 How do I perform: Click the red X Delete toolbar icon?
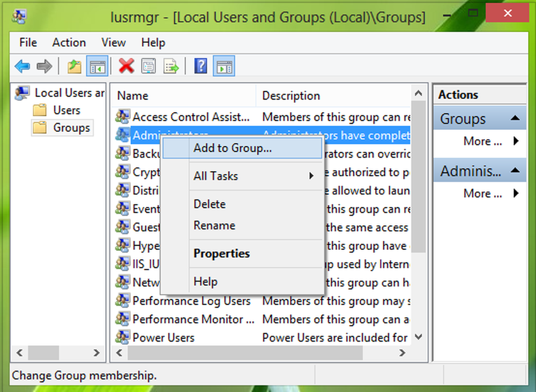126,66
